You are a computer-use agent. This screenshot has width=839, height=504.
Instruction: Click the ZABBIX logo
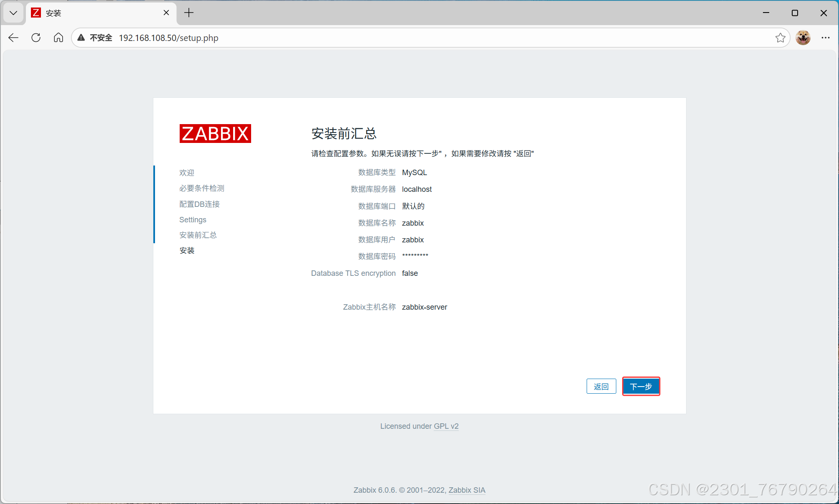[x=215, y=133]
